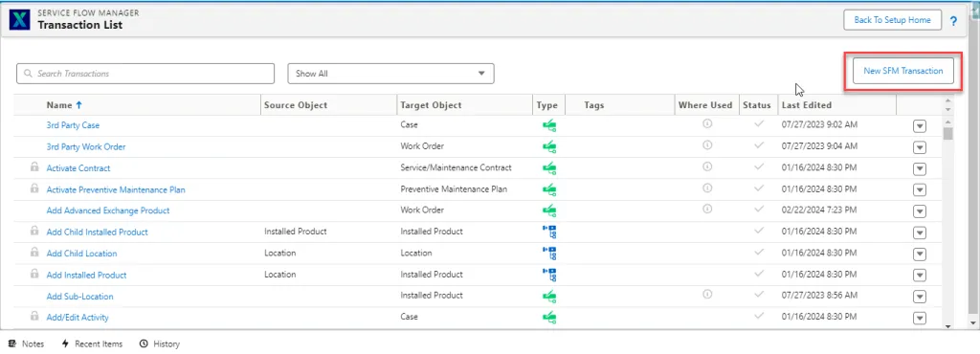Open History in the utility bar

[160, 344]
